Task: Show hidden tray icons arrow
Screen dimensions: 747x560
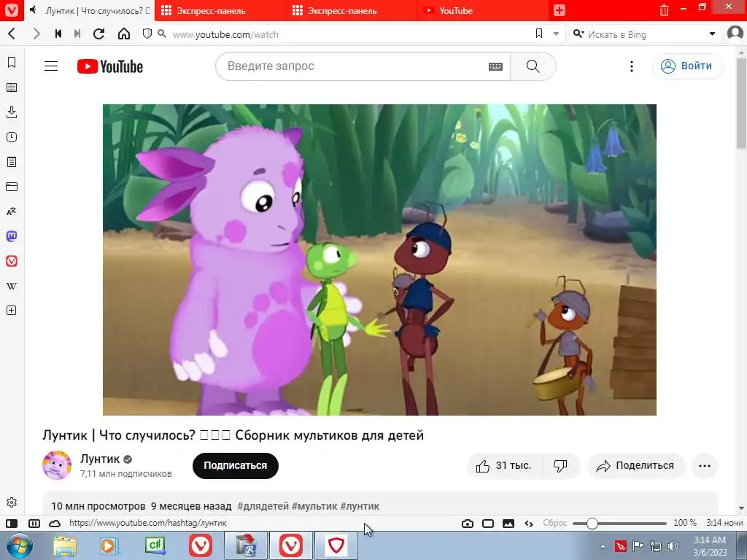Action: point(603,547)
